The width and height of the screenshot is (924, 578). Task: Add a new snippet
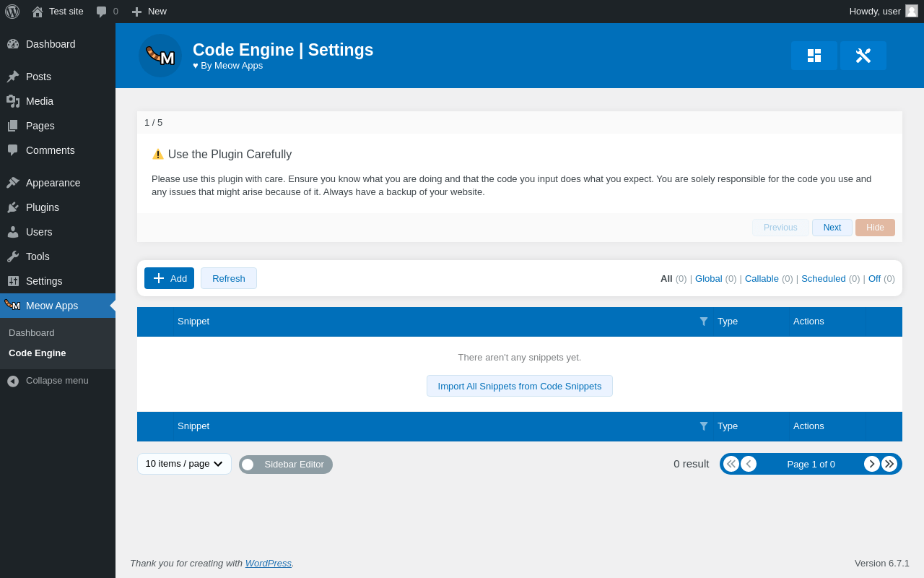(169, 278)
